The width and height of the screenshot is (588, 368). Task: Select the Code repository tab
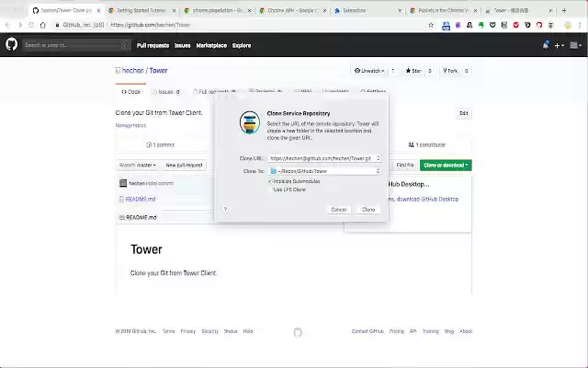coord(130,92)
